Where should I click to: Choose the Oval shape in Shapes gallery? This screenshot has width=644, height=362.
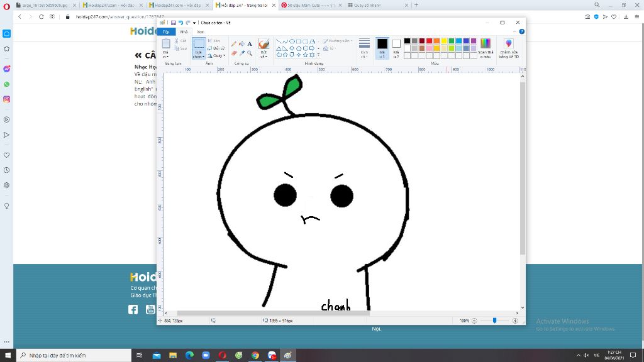point(292,41)
